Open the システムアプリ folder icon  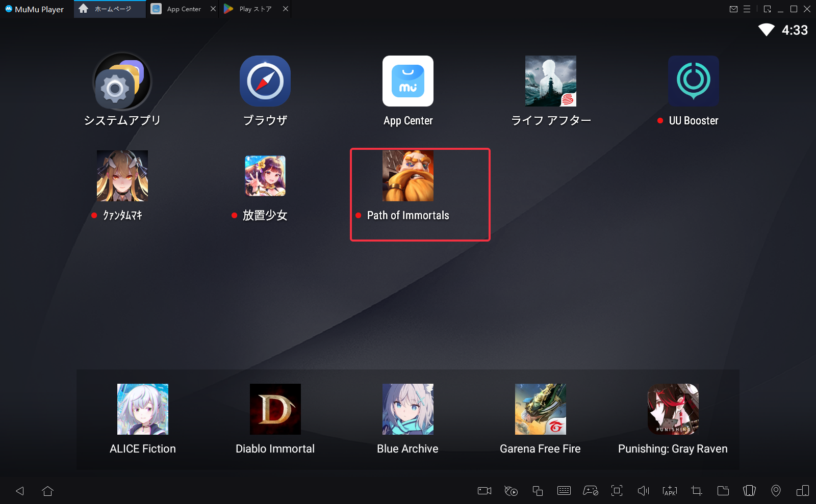122,82
